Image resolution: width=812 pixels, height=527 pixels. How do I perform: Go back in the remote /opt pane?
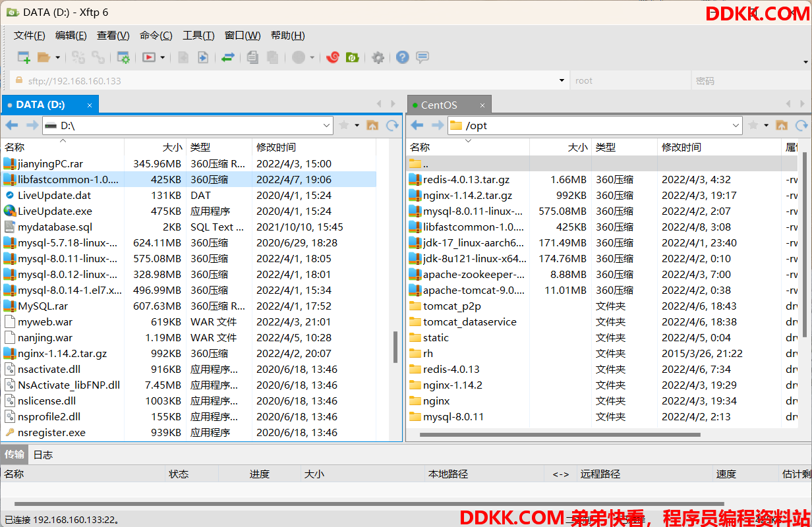417,125
